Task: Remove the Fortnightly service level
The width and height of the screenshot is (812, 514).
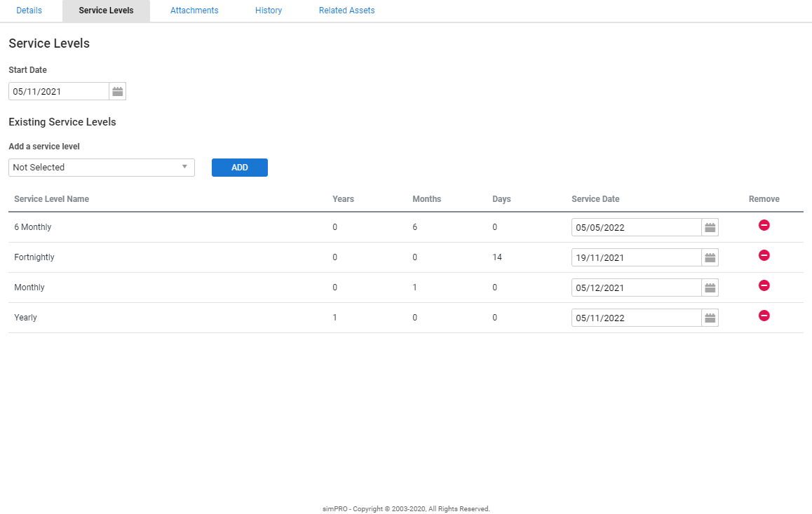Action: (x=764, y=255)
